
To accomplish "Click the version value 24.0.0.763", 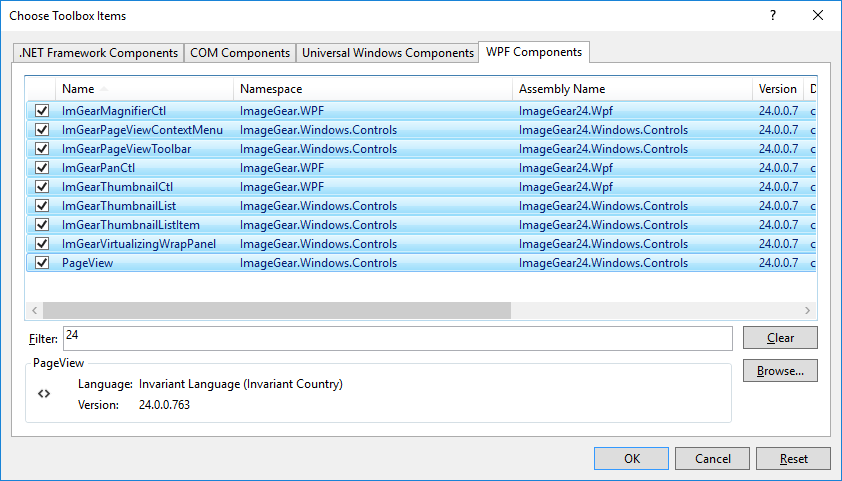I will point(164,405).
